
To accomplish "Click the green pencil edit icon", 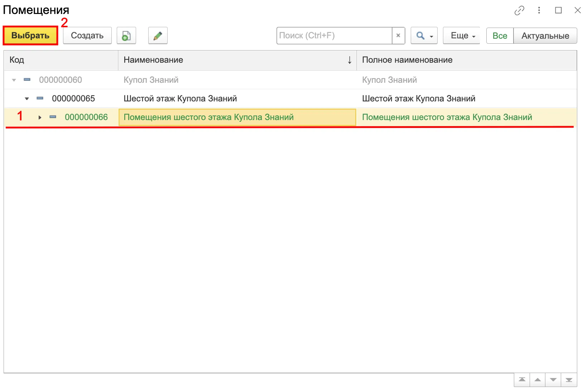I will click(x=158, y=35).
